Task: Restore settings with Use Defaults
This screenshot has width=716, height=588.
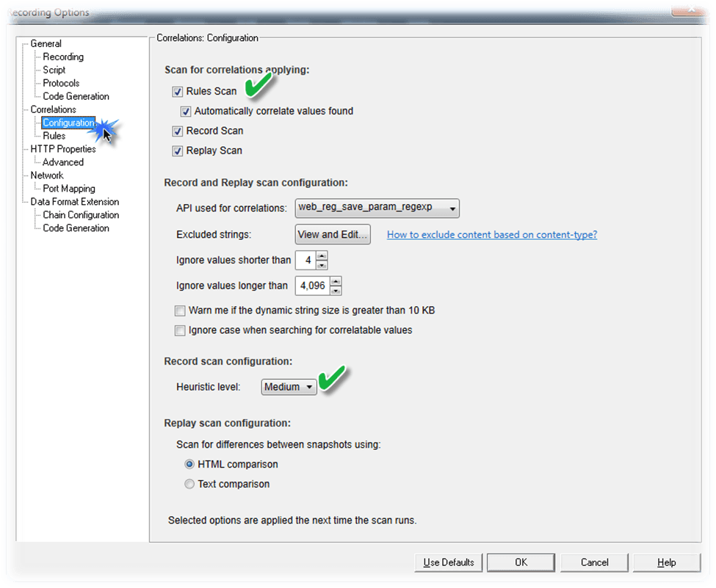Action: point(448,562)
